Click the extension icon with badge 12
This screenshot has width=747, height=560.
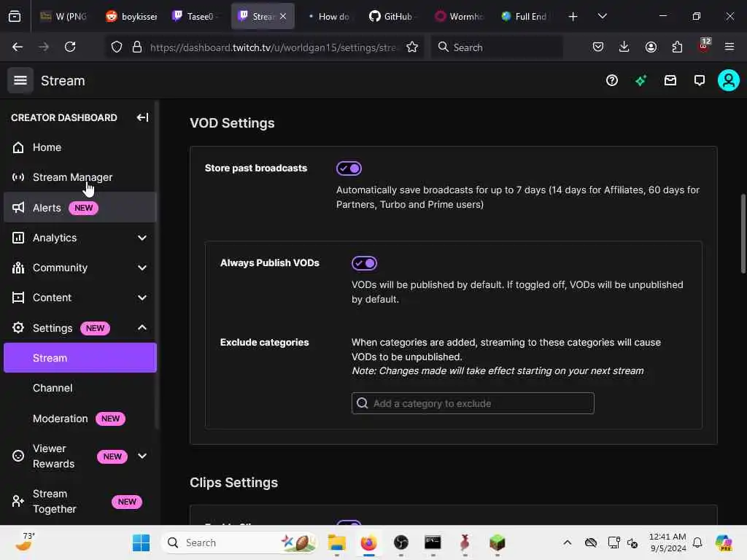point(704,46)
